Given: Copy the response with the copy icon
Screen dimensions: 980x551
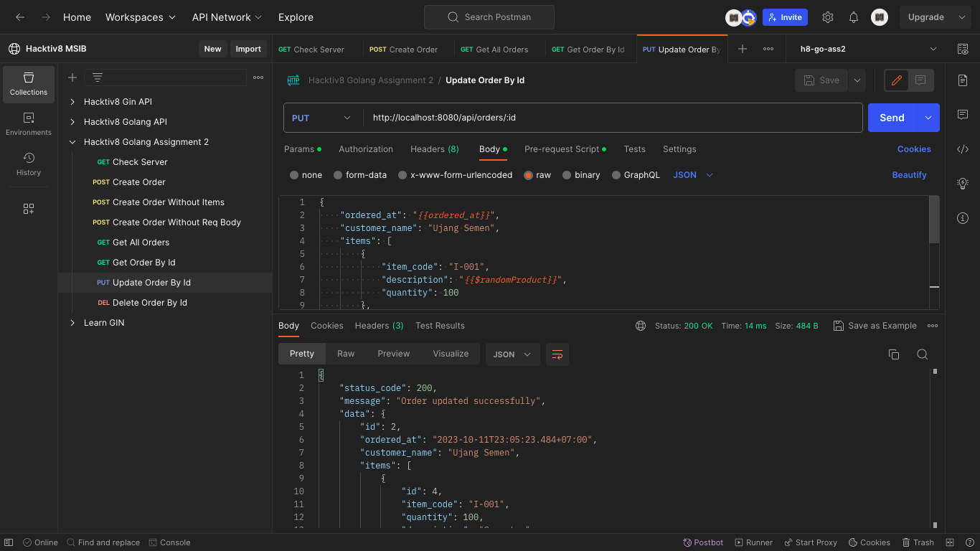Looking at the screenshot, I should (x=894, y=354).
